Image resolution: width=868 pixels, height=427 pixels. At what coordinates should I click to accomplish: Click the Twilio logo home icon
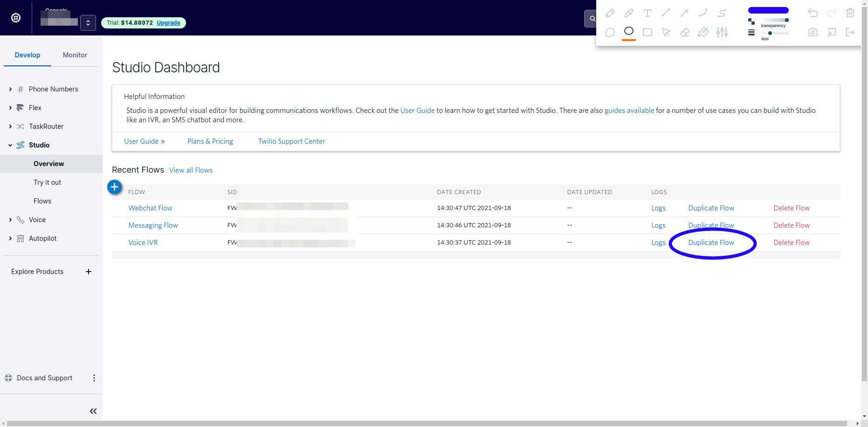click(x=16, y=18)
